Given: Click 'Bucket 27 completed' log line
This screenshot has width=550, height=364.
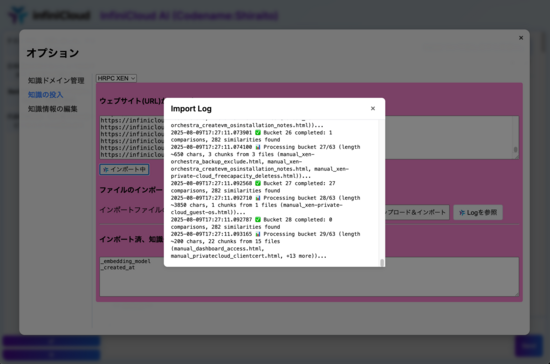Looking at the screenshot, I should [253, 187].
